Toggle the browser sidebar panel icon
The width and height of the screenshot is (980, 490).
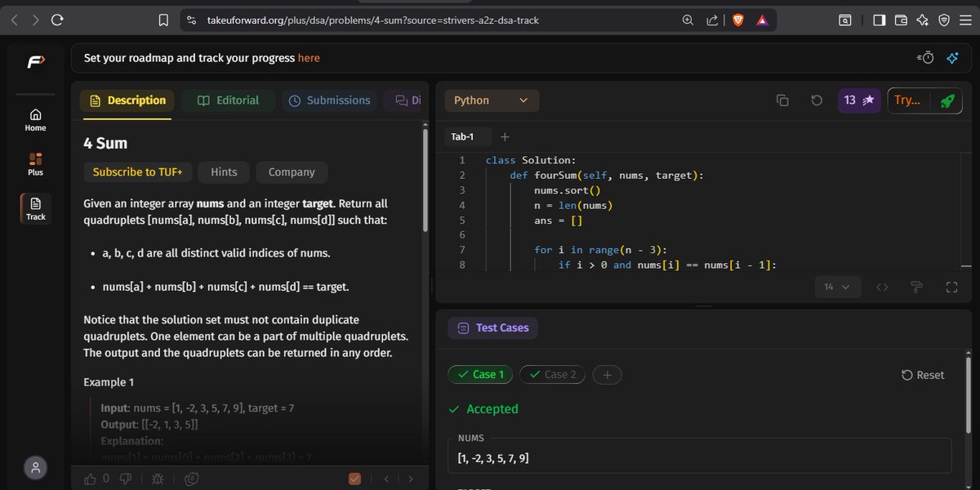[x=880, y=20]
